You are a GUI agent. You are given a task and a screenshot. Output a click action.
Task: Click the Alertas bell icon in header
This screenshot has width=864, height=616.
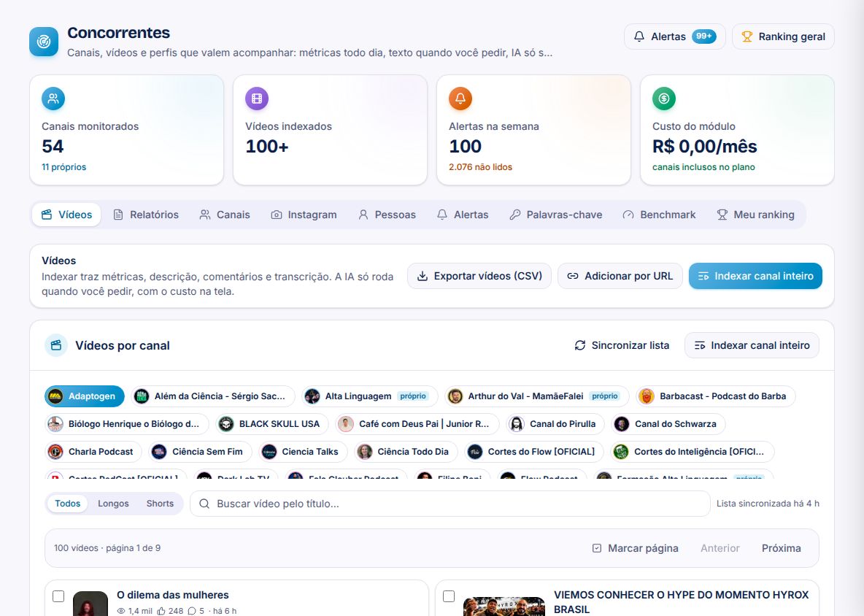click(x=639, y=36)
